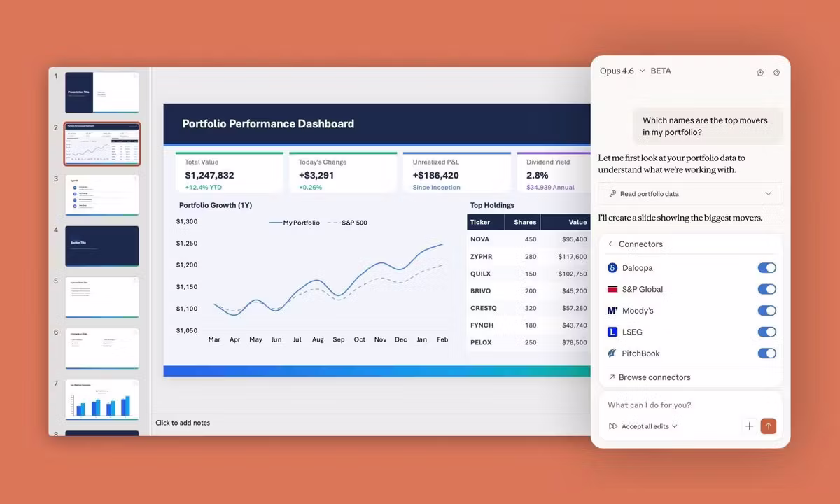
Task: Click the wrench icon beside Read portfolio data
Action: click(x=612, y=193)
